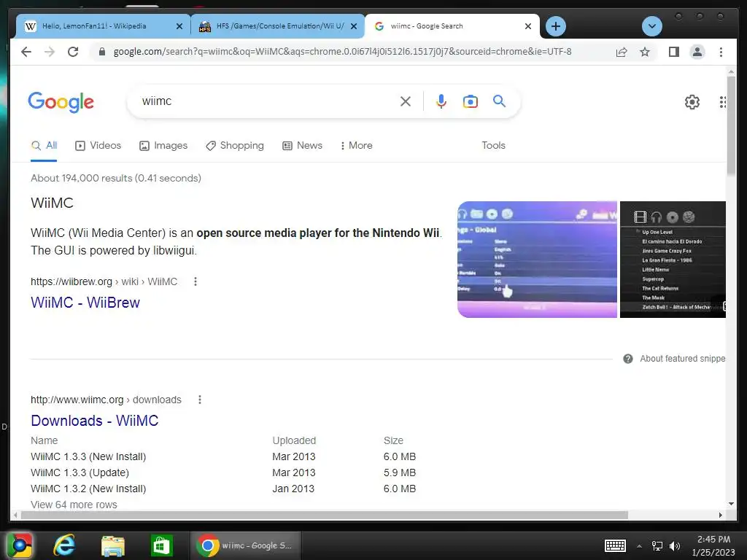Click the Google logo
Image resolution: width=747 pixels, height=560 pixels.
[x=61, y=102]
